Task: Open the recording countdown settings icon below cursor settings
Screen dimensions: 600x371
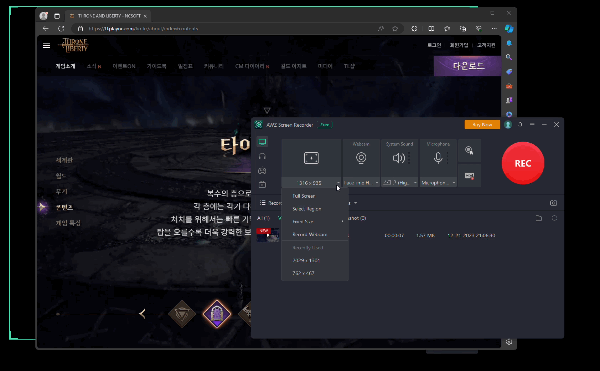Action: tap(469, 176)
